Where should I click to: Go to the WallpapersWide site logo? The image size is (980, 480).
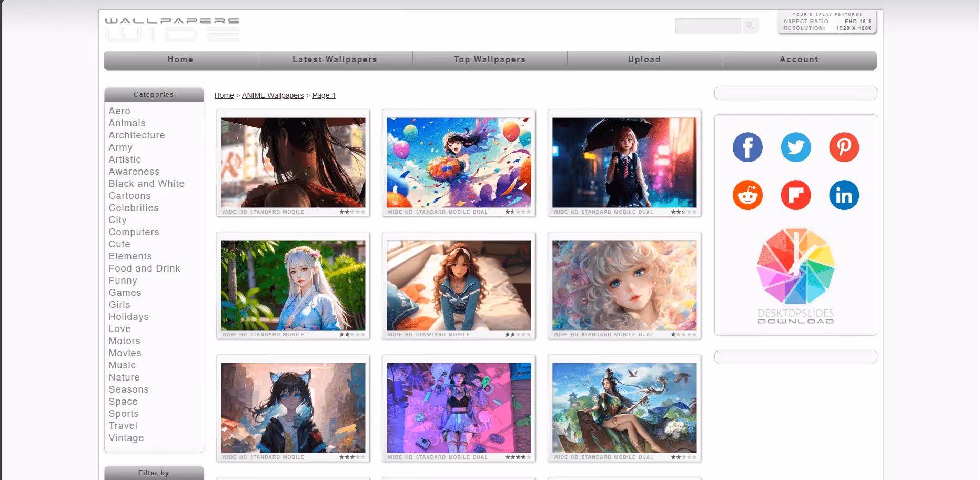click(x=172, y=29)
